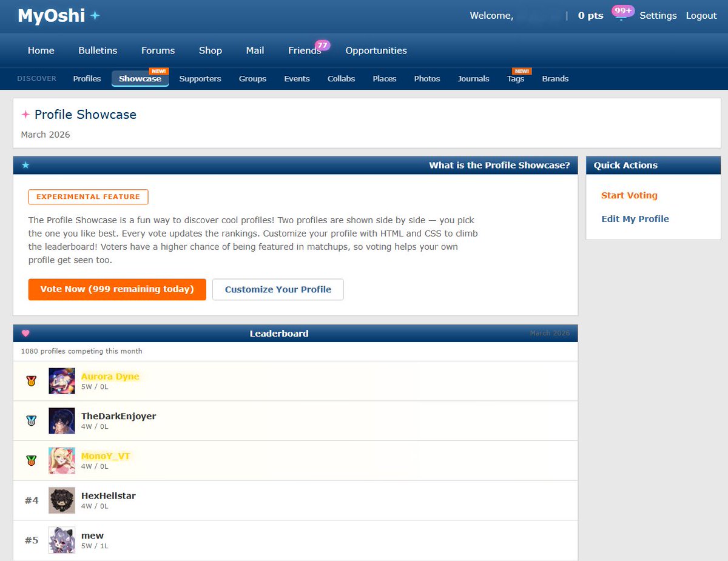Click the pink sparkle next to Profile Showcase

tap(25, 115)
